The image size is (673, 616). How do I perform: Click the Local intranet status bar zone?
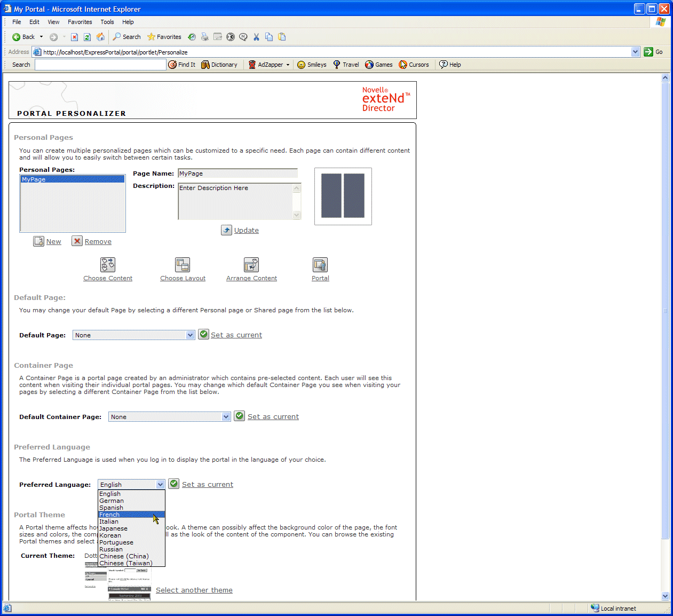[x=614, y=609]
